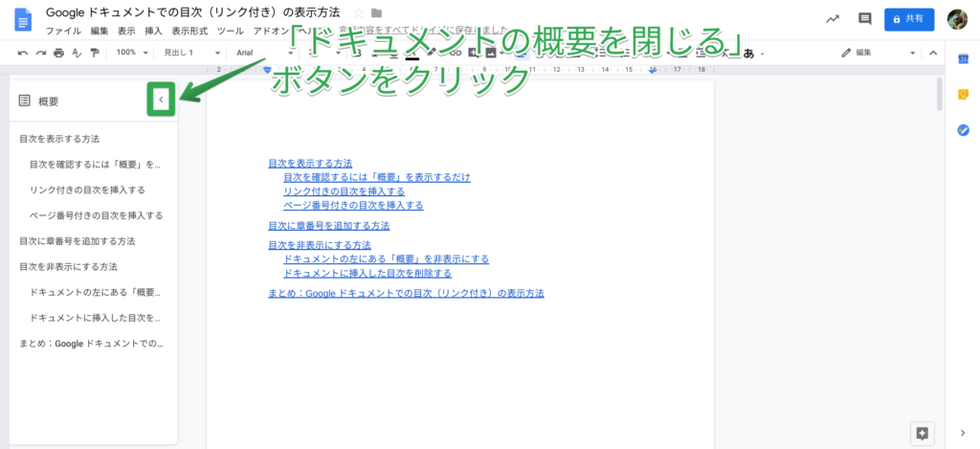
Task: Select outline item ページ番号付きの目次を挿入する
Action: (x=97, y=215)
